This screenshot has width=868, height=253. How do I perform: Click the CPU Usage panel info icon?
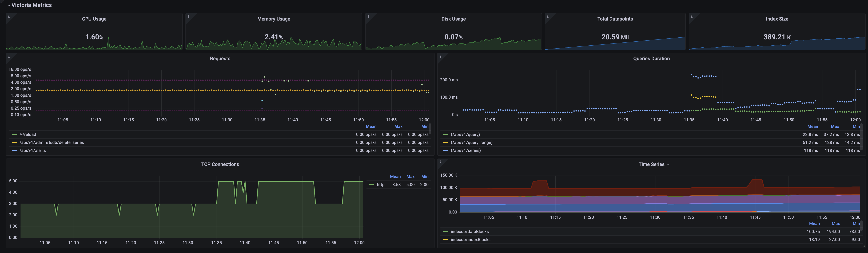click(x=9, y=17)
